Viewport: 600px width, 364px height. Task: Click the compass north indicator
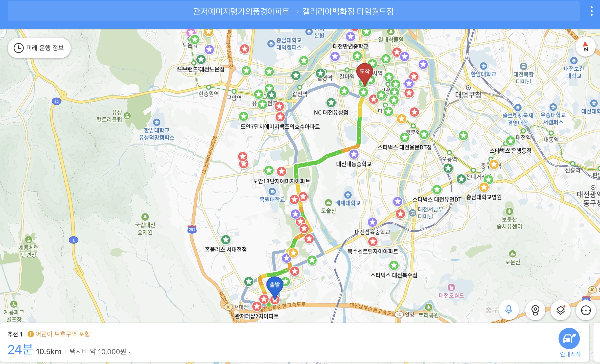[x=585, y=47]
